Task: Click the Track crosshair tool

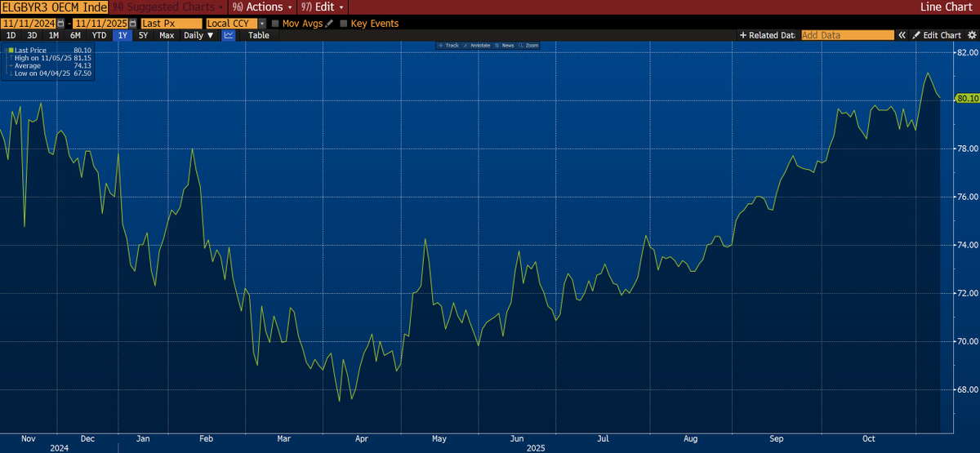Action: 449,45
